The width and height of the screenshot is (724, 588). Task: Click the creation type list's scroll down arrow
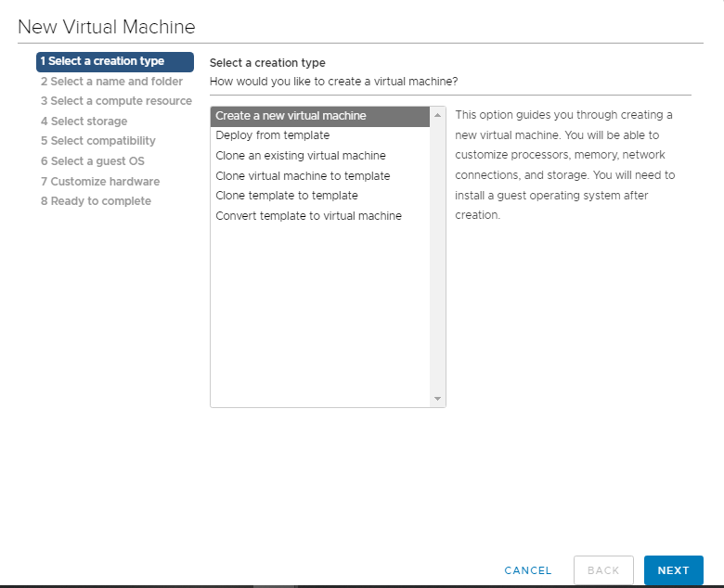(438, 399)
